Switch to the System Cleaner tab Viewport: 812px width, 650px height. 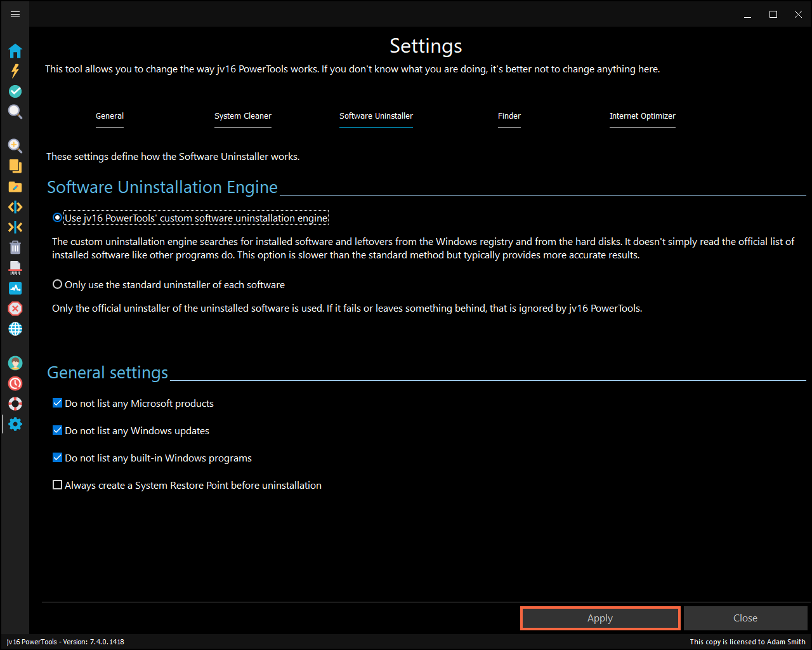pyautogui.click(x=242, y=116)
